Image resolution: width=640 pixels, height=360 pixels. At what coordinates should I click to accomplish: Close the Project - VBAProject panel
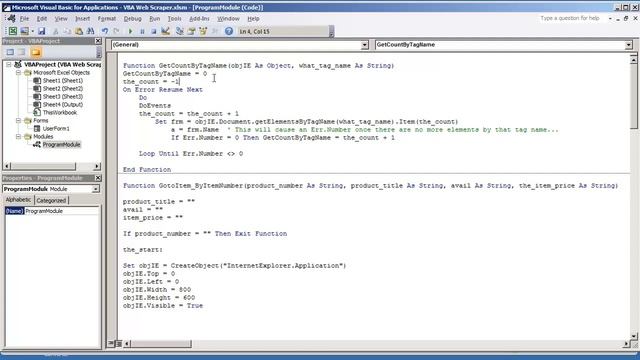(98, 41)
